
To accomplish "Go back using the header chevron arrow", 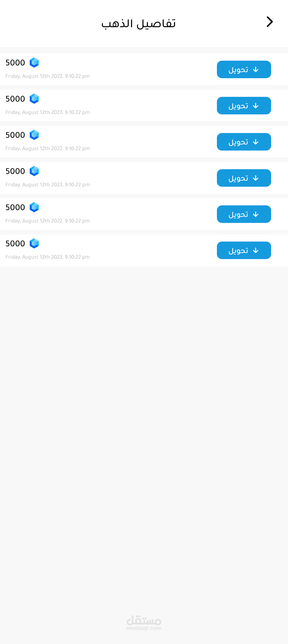I will coord(270,22).
